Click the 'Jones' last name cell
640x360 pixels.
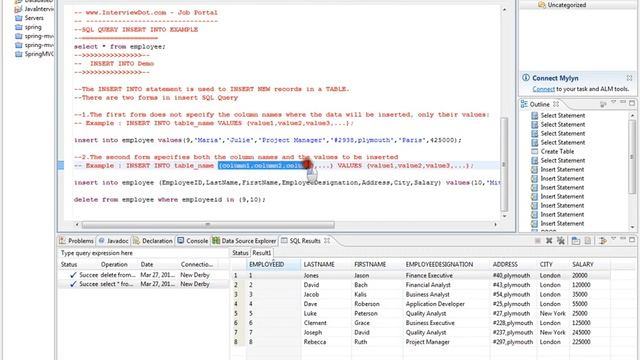coord(325,276)
